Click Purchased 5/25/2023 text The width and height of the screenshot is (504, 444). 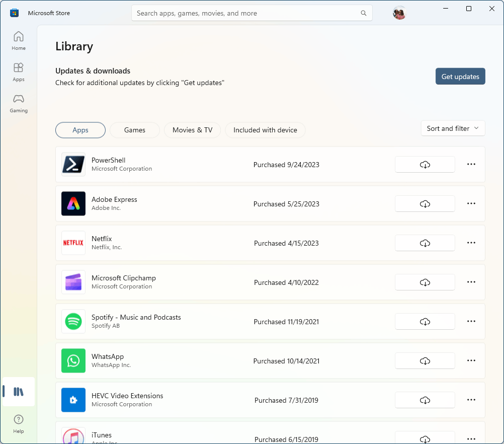[286, 204]
